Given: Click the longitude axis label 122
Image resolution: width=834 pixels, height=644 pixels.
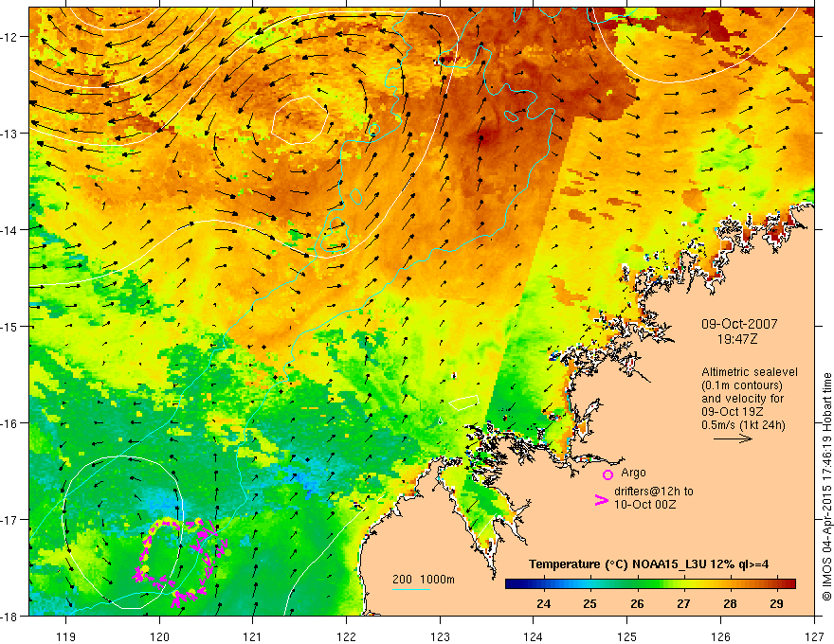Looking at the screenshot, I should (x=346, y=636).
